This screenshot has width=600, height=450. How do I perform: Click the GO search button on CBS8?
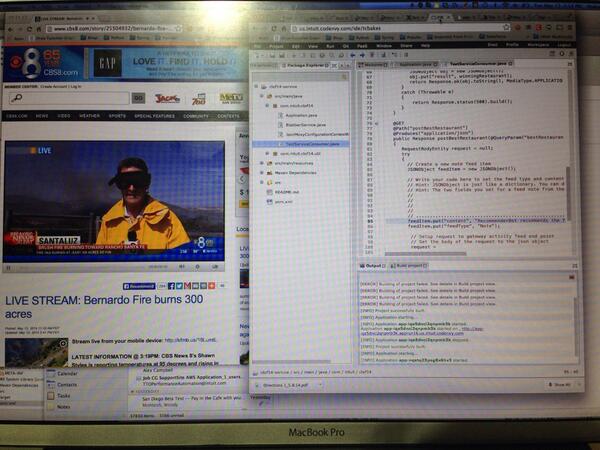(x=138, y=98)
